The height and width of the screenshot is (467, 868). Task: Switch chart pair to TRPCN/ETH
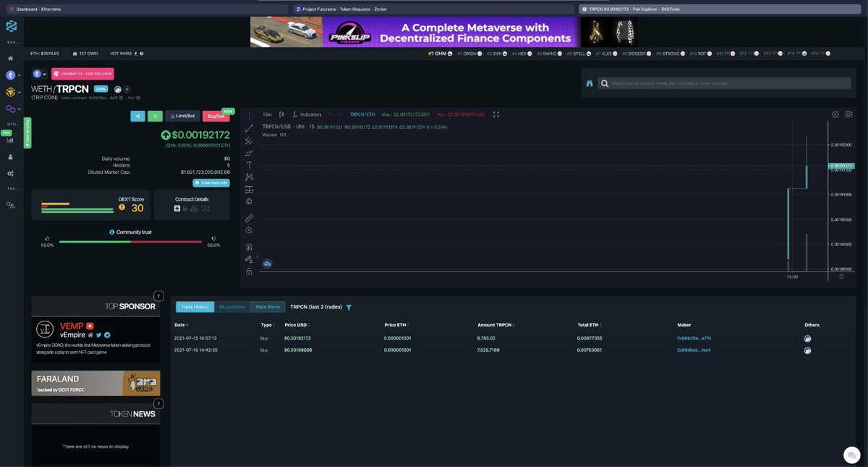pyautogui.click(x=362, y=114)
